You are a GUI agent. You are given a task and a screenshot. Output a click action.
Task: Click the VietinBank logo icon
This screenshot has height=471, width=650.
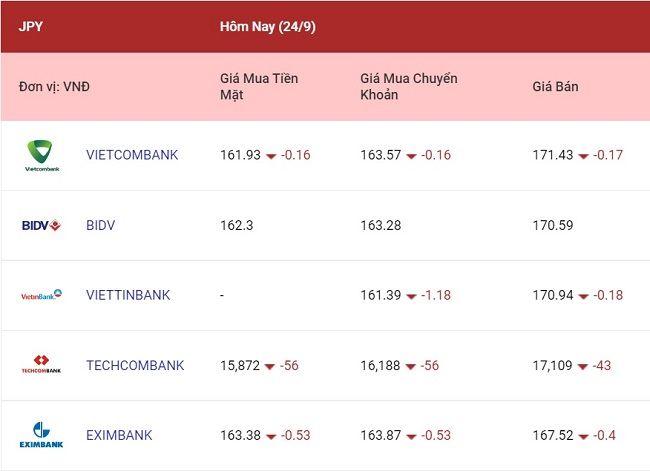tap(41, 295)
